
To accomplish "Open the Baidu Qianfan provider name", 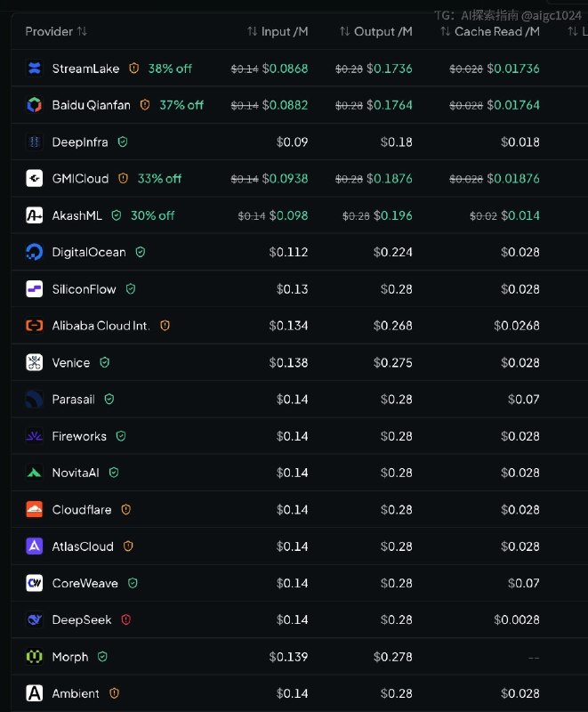I will [92, 105].
